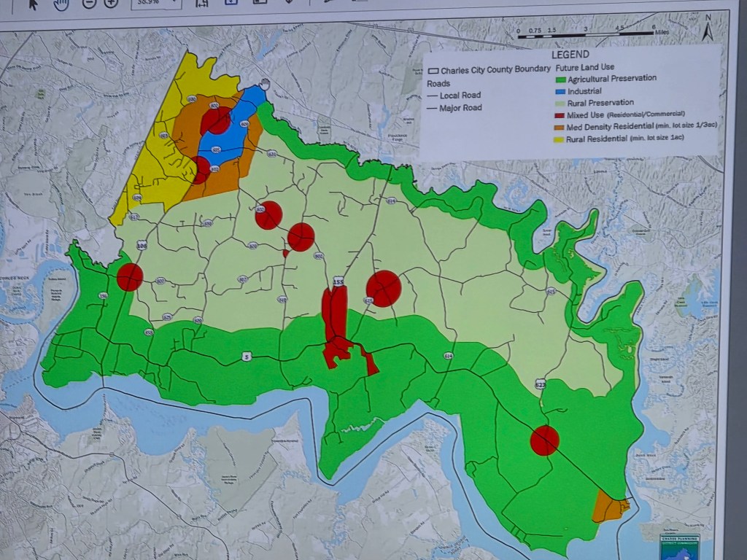Click the green Agricultural Preservation legend swatch
The height and width of the screenshot is (560, 747).
click(x=561, y=79)
